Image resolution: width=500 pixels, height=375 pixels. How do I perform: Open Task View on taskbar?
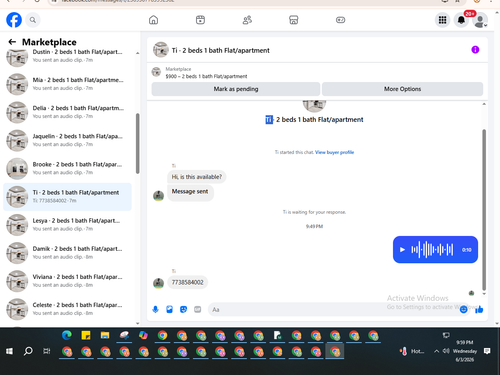47,351
